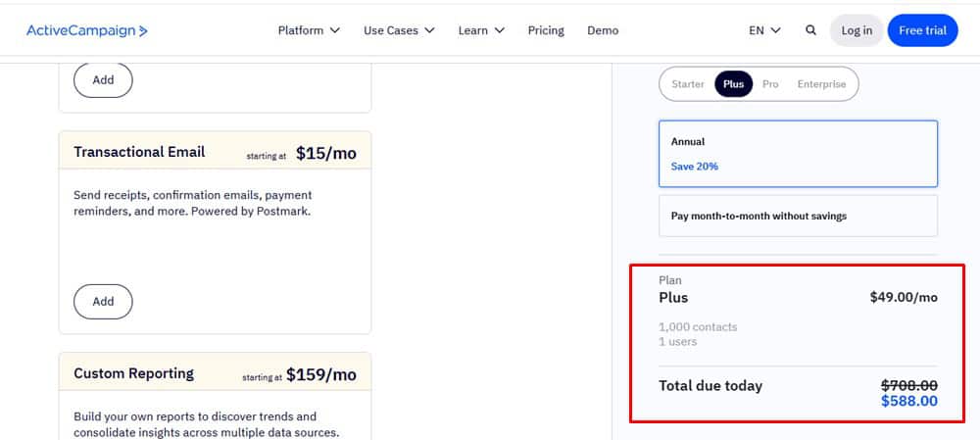
Task: Start the Free trial
Action: click(922, 30)
